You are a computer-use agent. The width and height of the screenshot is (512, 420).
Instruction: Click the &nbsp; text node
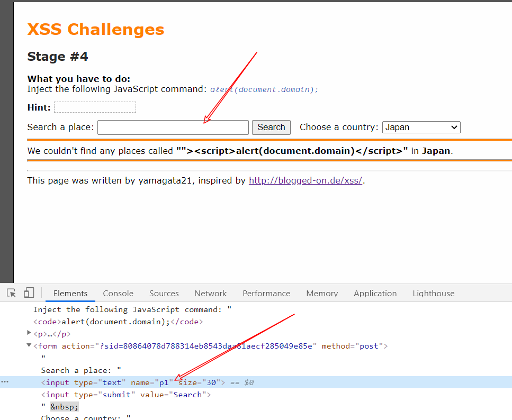[64, 407]
